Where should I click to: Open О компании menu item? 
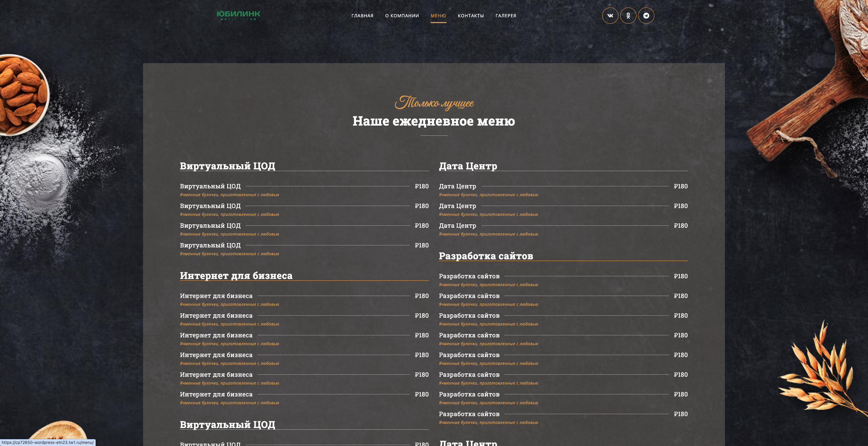(x=402, y=16)
